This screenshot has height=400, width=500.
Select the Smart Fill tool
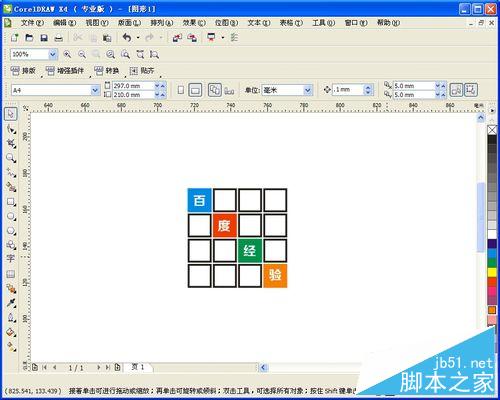[11, 187]
